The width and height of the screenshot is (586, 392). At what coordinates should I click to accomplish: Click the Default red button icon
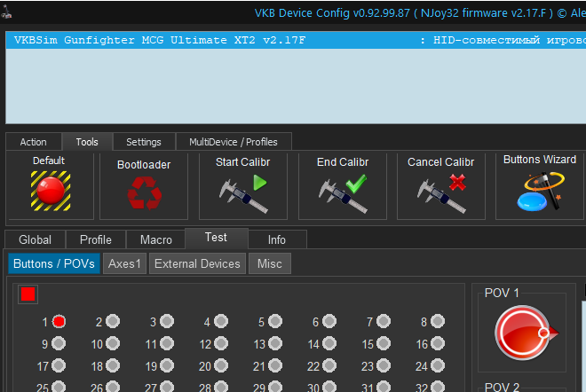(x=51, y=191)
